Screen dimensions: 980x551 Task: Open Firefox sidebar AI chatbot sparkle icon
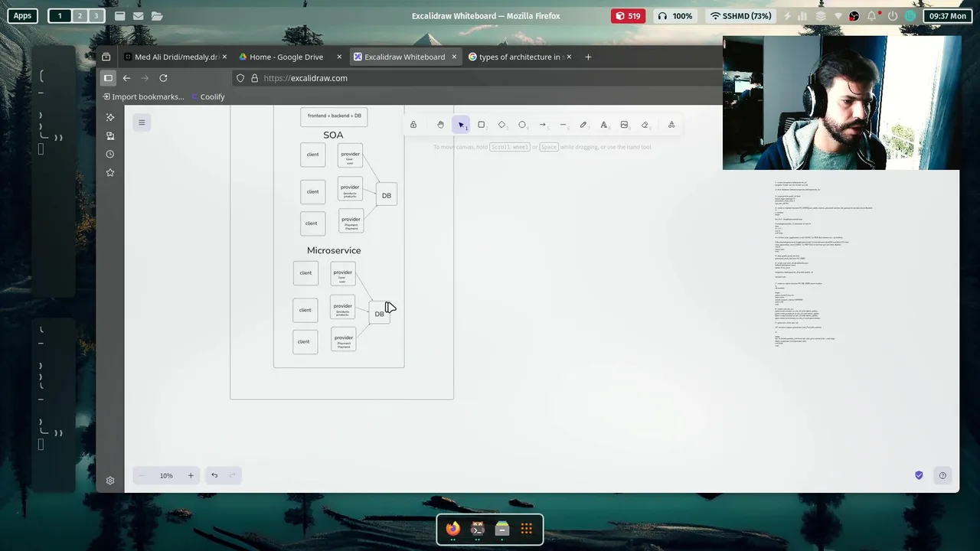click(110, 117)
